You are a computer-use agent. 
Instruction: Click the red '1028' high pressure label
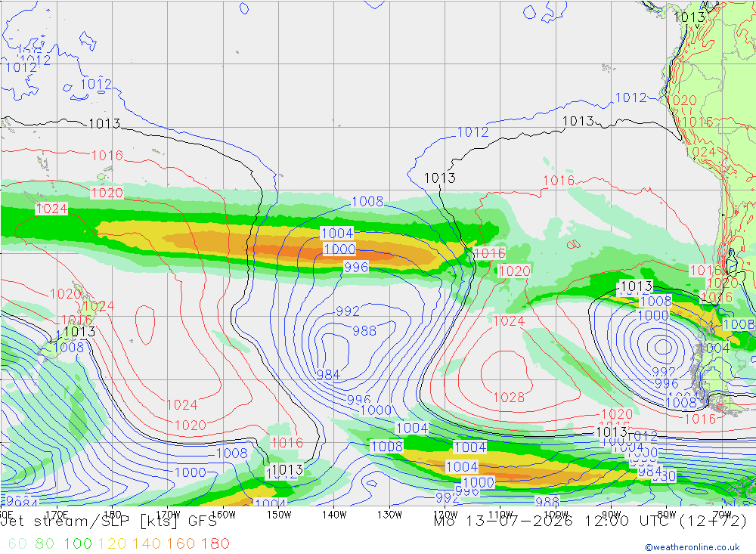tap(509, 398)
